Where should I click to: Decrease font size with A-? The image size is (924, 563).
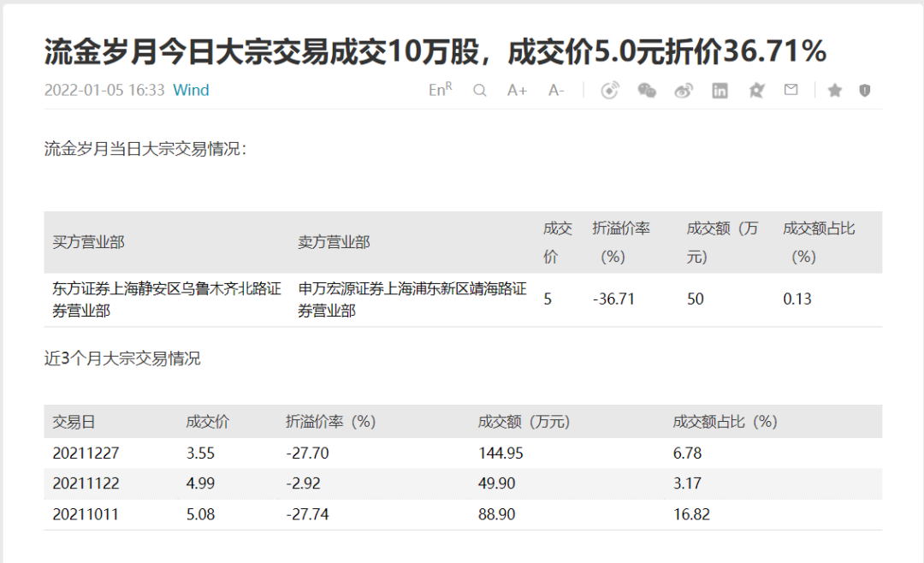point(556,90)
